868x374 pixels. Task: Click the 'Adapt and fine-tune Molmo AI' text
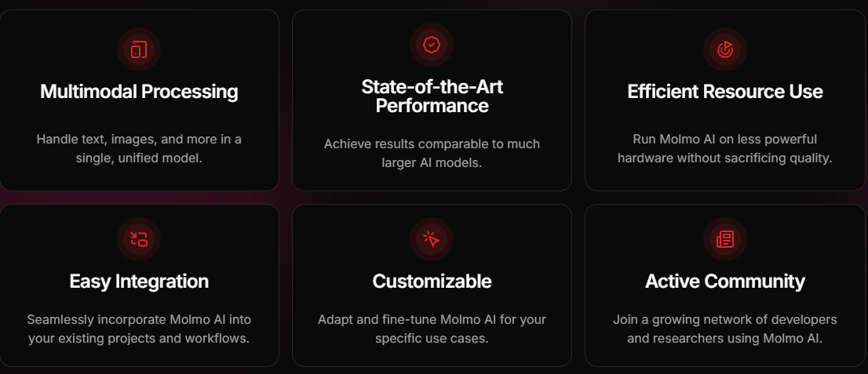pos(432,320)
